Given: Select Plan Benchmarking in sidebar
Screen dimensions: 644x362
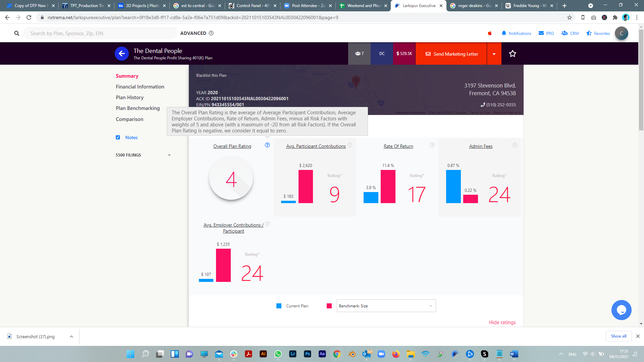Looking at the screenshot, I should click(138, 108).
